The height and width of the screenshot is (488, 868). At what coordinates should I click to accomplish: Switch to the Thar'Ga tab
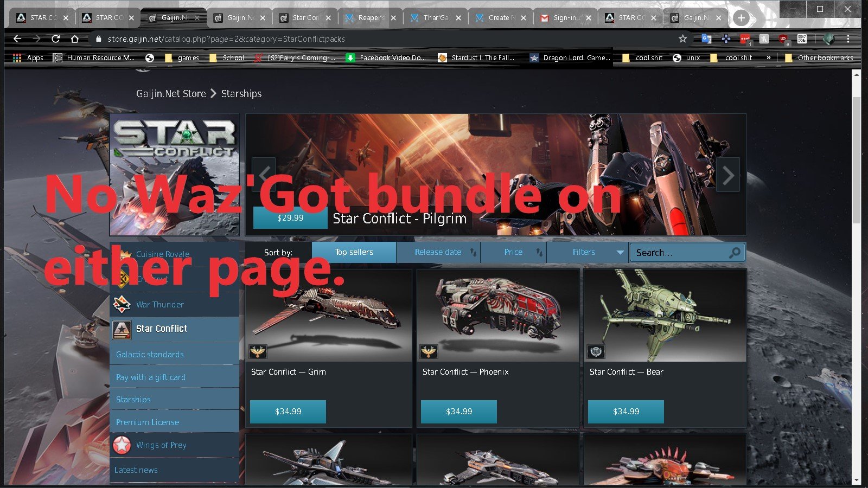coord(436,18)
